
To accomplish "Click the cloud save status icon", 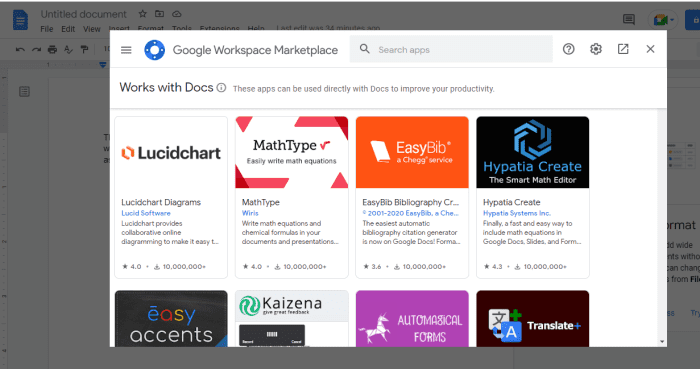I will pyautogui.click(x=177, y=14).
